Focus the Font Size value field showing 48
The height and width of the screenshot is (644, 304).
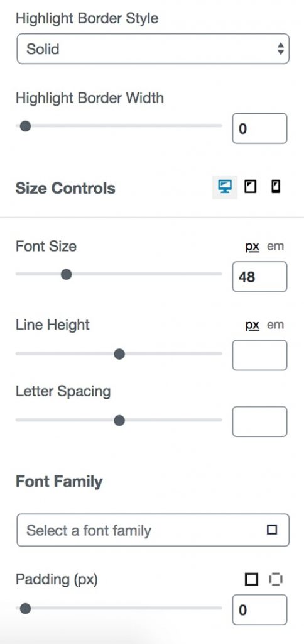259,277
